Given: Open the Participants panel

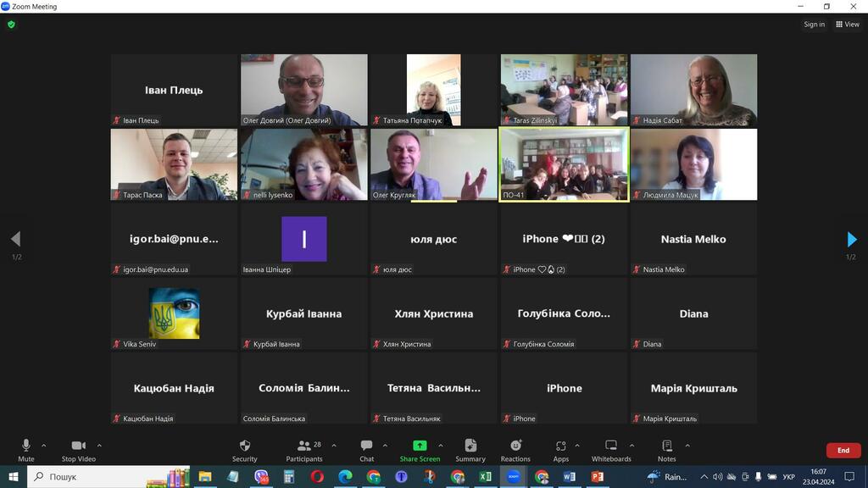Looking at the screenshot, I should pos(303,448).
